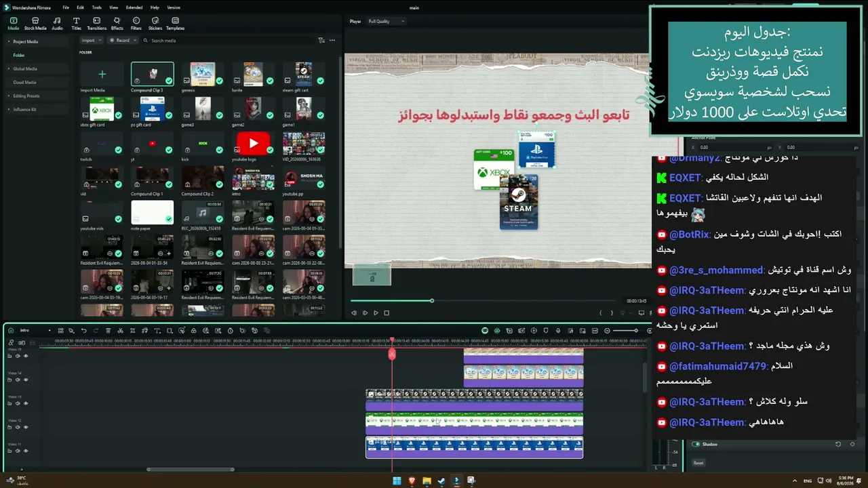Image resolution: width=868 pixels, height=488 pixels.
Task: Open the Stock Media tab
Action: point(35,24)
